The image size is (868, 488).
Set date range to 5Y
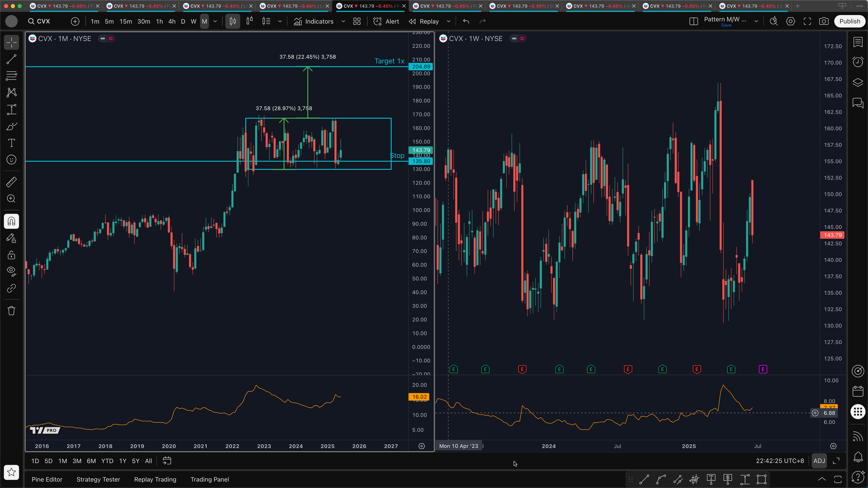coord(135,461)
